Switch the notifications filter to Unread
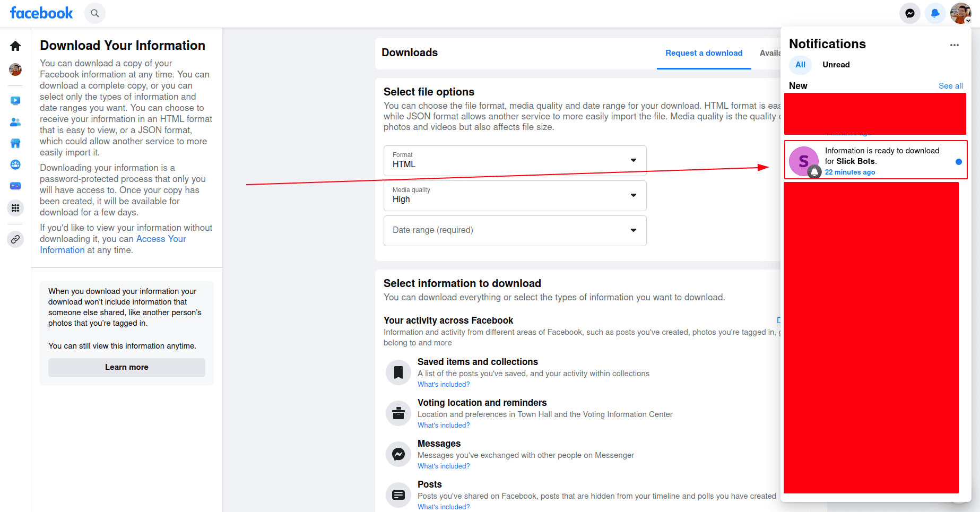 click(x=836, y=65)
